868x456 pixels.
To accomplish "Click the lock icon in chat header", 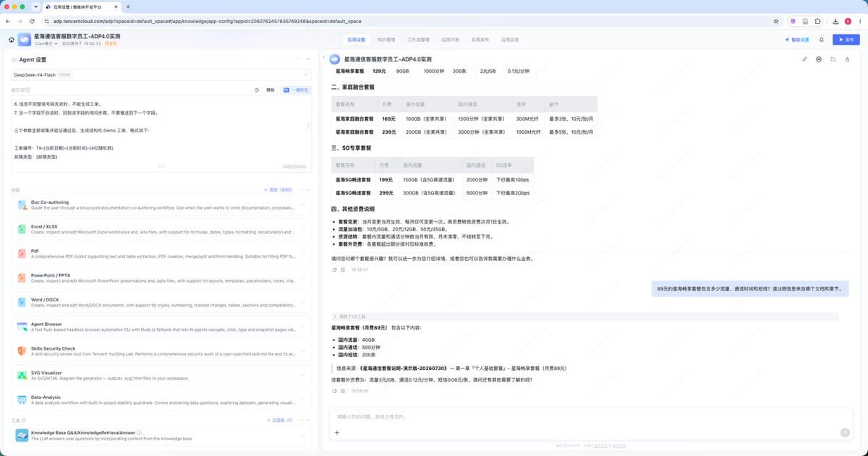I will [846, 59].
